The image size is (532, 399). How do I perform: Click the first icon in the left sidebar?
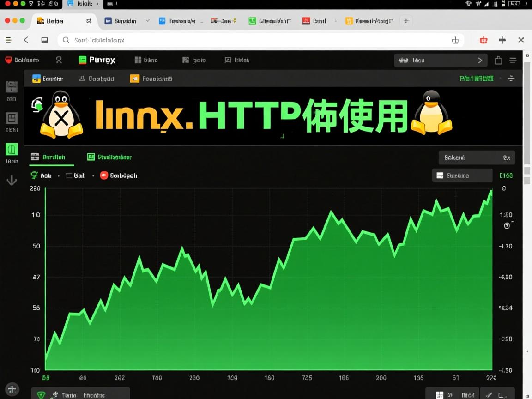pyautogui.click(x=12, y=86)
